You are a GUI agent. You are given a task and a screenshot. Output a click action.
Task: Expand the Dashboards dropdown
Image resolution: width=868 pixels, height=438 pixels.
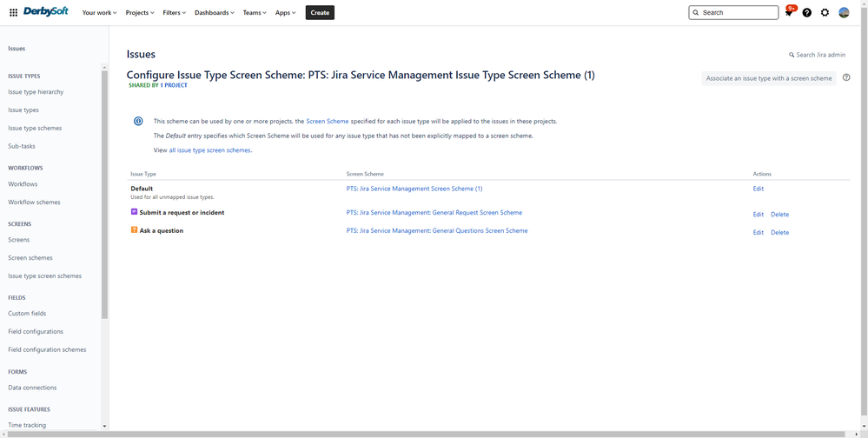tap(215, 12)
